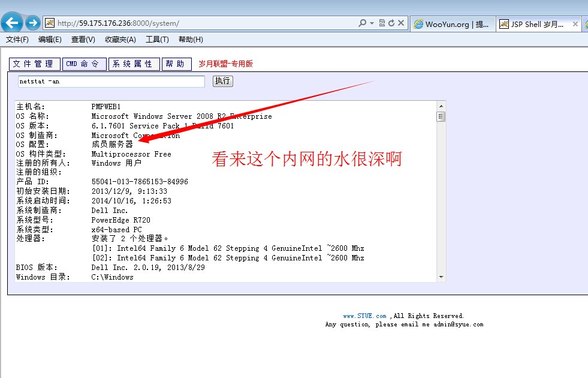The height and width of the screenshot is (378, 588).
Task: Click the Windows 用户 registered owner value
Action: [116, 163]
